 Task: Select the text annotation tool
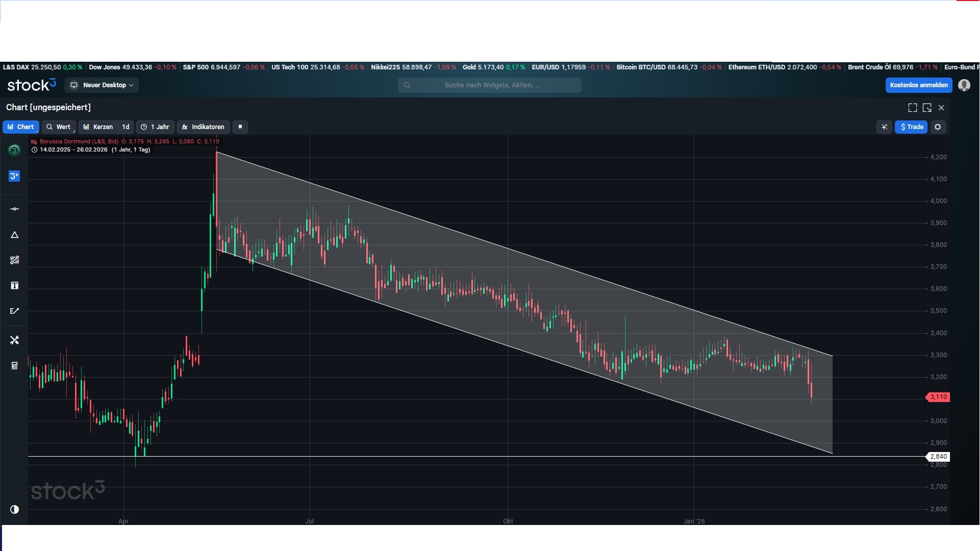[14, 286]
